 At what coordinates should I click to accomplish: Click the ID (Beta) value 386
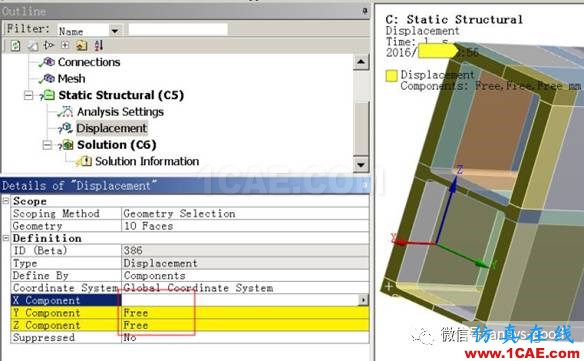(x=133, y=250)
